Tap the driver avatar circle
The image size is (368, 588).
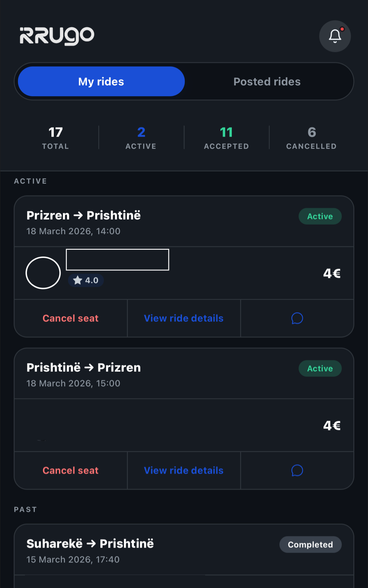point(43,273)
